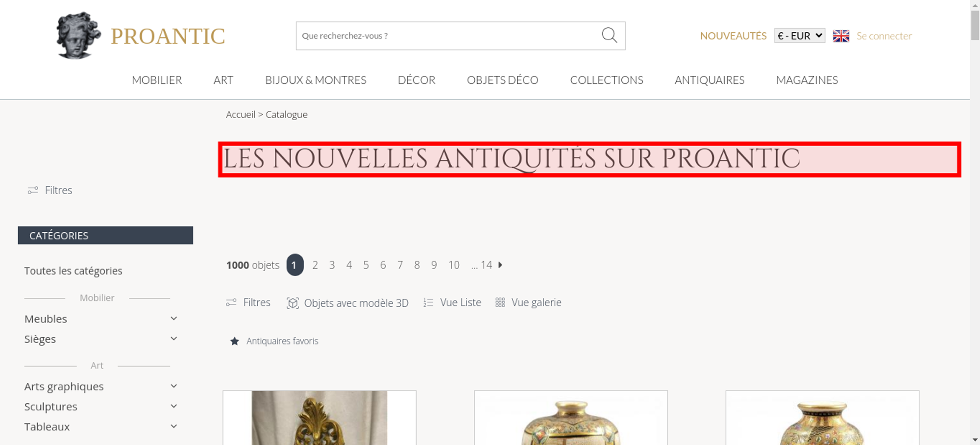Click the page scrollbar thumb
The width and height of the screenshot is (980, 445).
[x=975, y=25]
